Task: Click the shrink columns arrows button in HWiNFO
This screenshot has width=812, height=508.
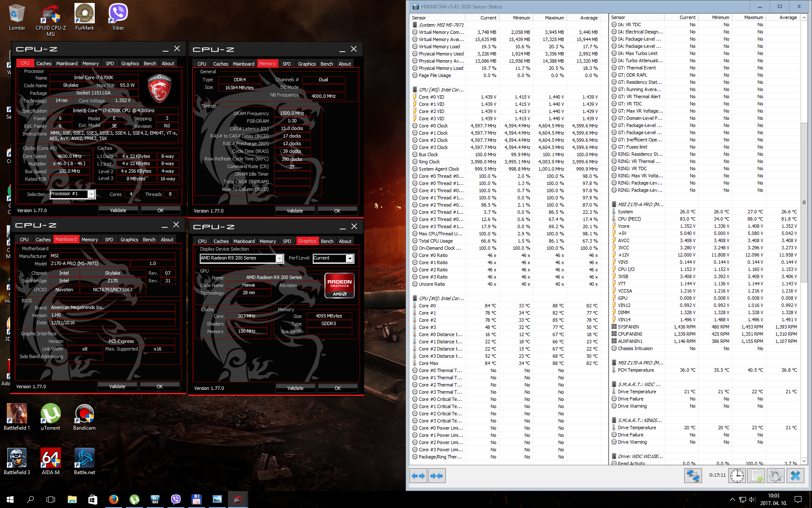Action: (x=436, y=476)
